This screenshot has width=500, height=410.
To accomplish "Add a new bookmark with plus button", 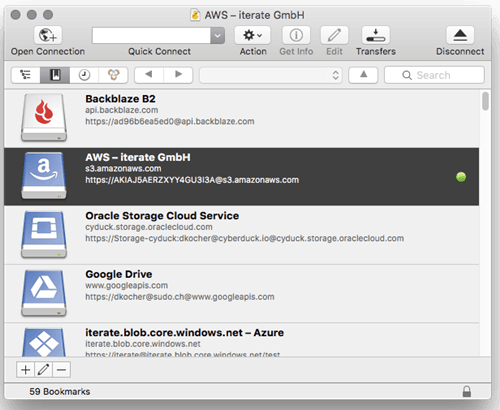I will pos(26,370).
